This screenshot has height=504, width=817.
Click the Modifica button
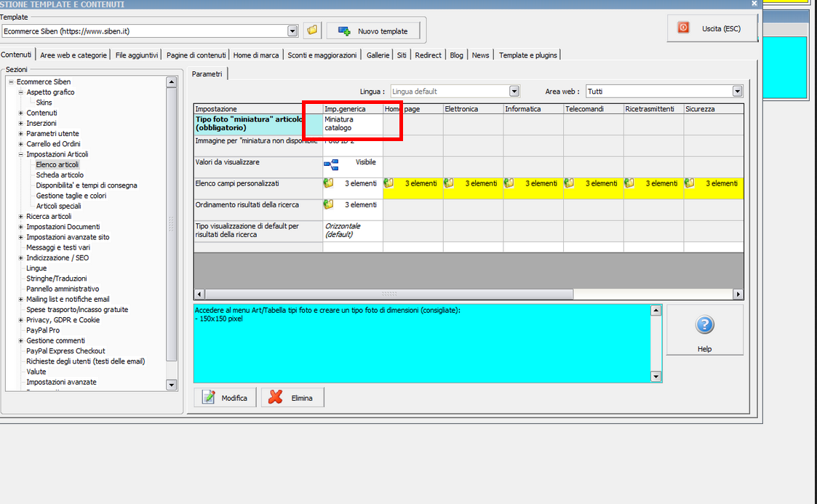click(x=225, y=398)
